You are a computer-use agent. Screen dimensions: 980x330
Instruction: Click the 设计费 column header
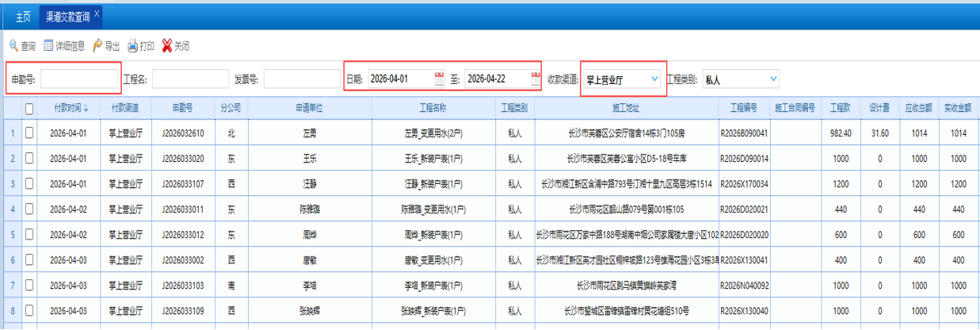(880, 108)
